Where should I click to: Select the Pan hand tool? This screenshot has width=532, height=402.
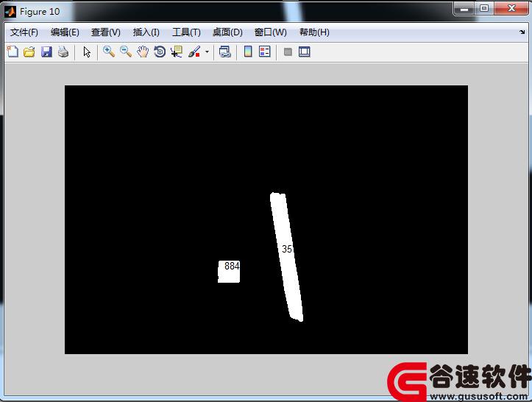tap(143, 52)
